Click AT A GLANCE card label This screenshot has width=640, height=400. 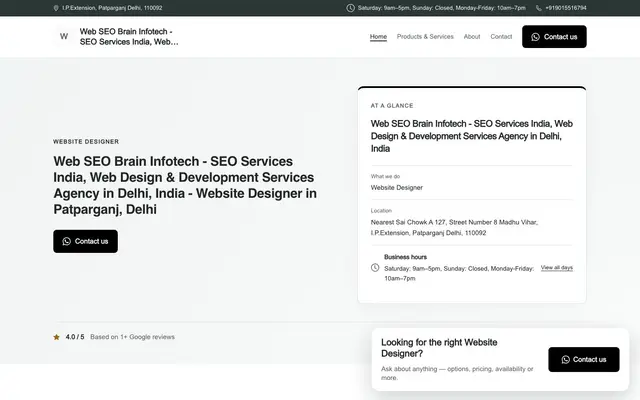[392, 106]
